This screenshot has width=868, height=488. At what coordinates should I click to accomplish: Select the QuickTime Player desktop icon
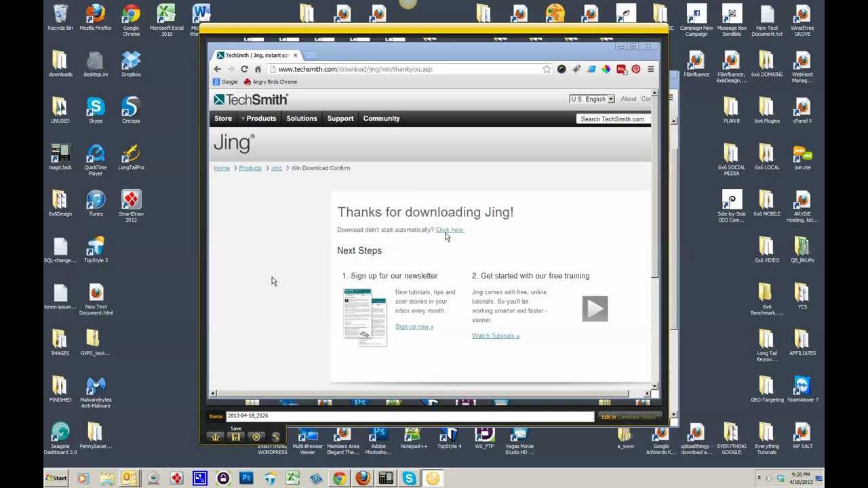click(96, 161)
